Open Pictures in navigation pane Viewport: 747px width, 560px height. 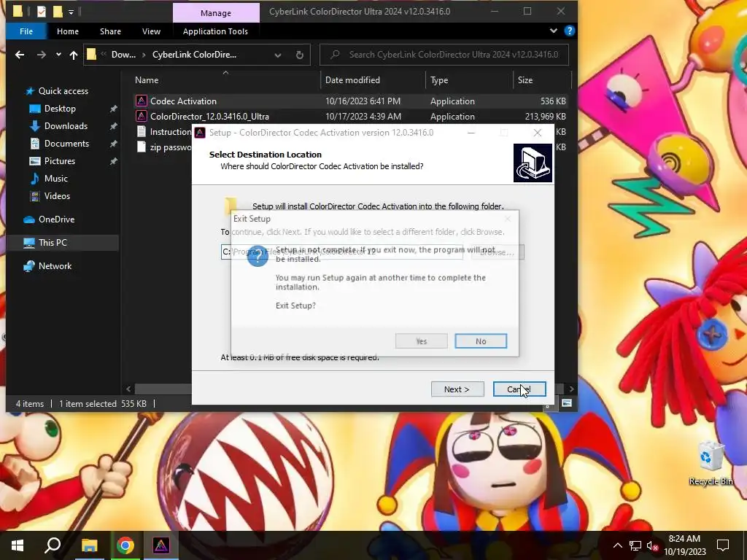tap(60, 161)
